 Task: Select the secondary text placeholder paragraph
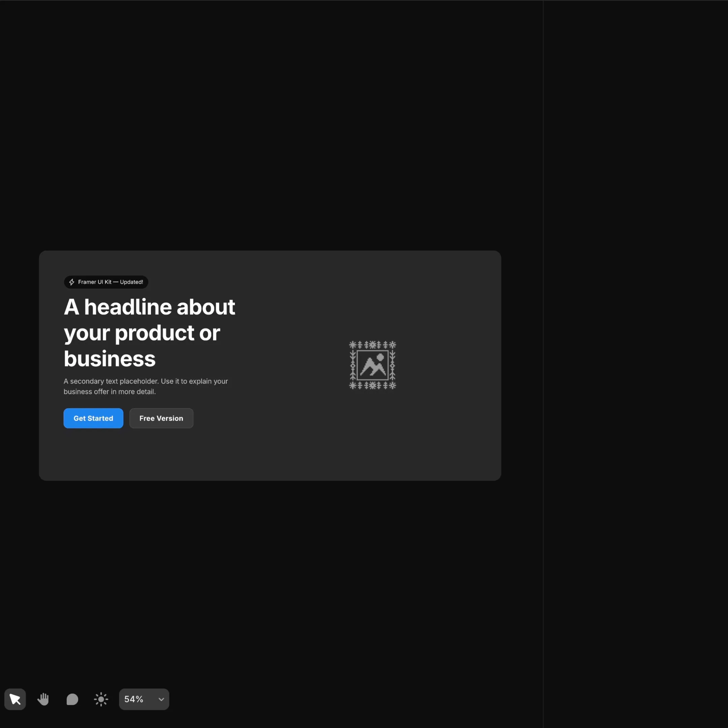pos(146,386)
